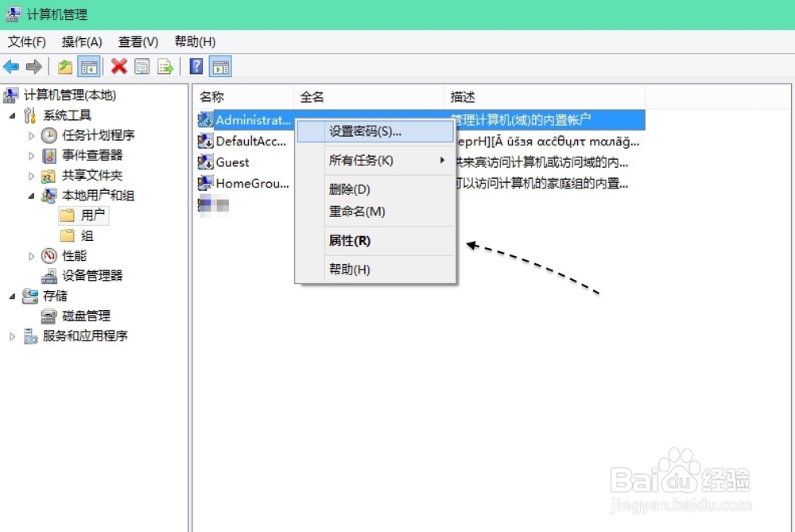Click the red X delete icon

[120, 67]
